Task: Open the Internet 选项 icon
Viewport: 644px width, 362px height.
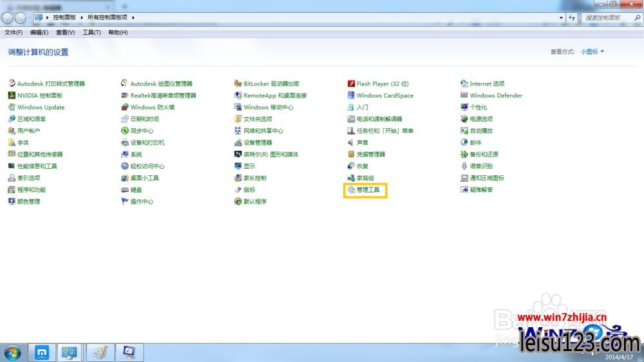Action: (x=464, y=84)
